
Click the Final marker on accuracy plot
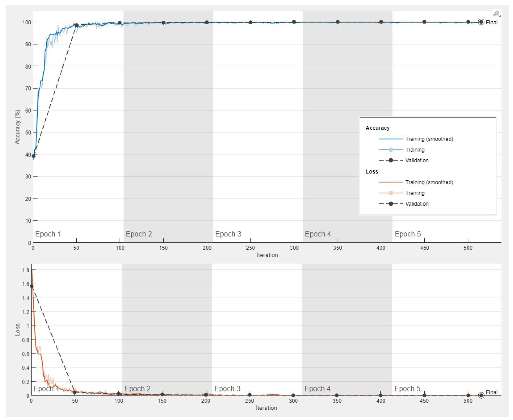click(x=481, y=22)
